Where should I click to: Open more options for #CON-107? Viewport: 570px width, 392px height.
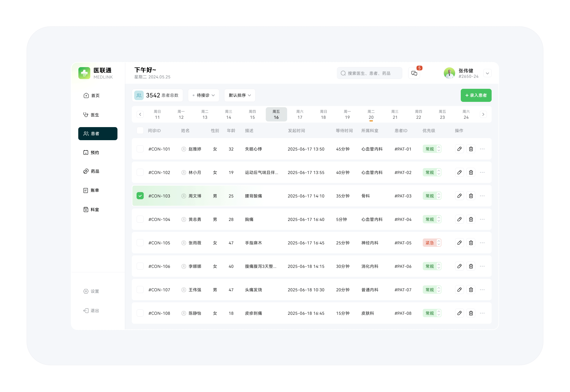click(x=482, y=290)
